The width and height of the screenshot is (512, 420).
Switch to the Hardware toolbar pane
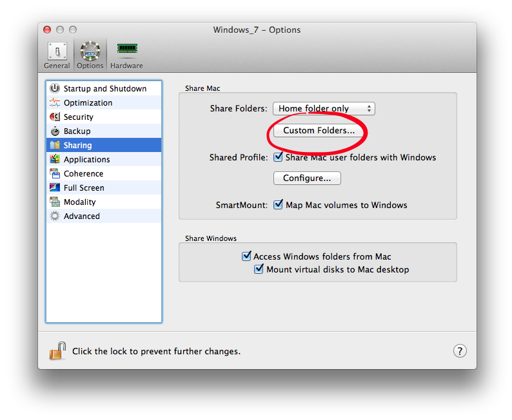[x=126, y=55]
